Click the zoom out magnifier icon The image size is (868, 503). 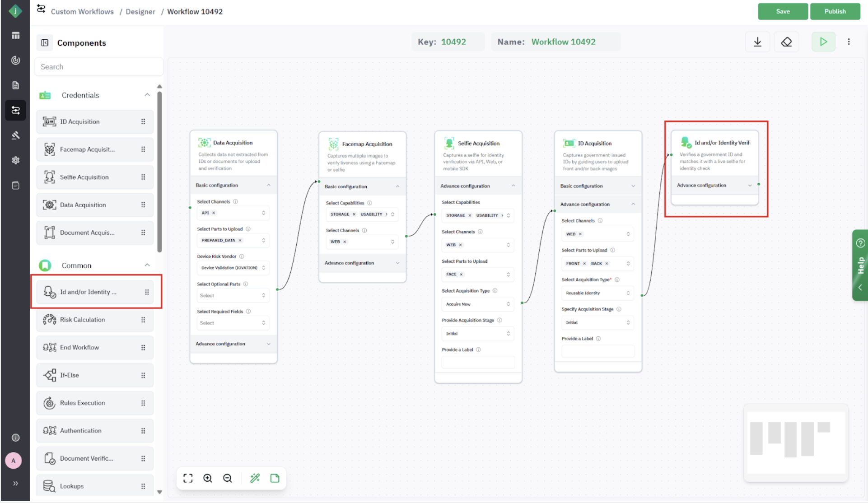(x=228, y=478)
